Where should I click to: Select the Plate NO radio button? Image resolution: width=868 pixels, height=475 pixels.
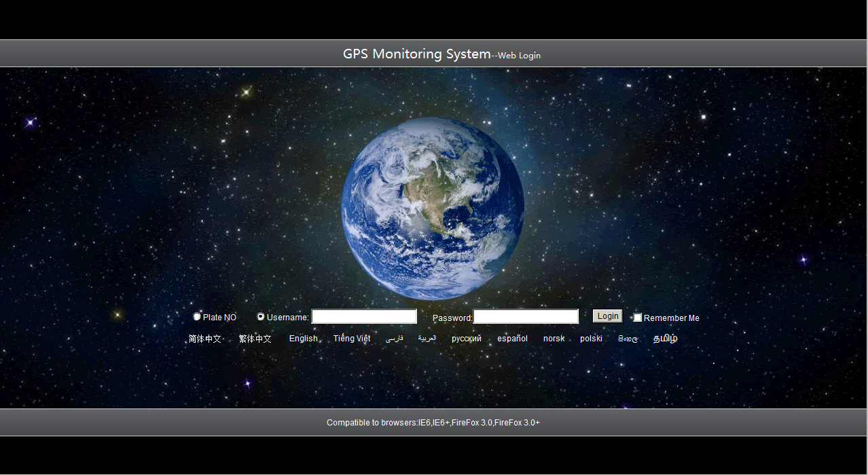point(196,316)
